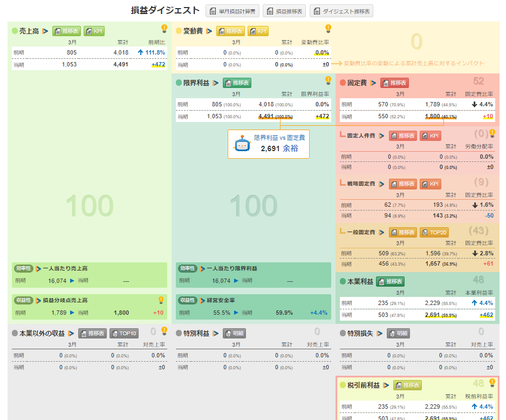The image size is (506, 420).
Task: Click the lightbulb hint icon in 売上高 panel
Action: click(x=165, y=29)
